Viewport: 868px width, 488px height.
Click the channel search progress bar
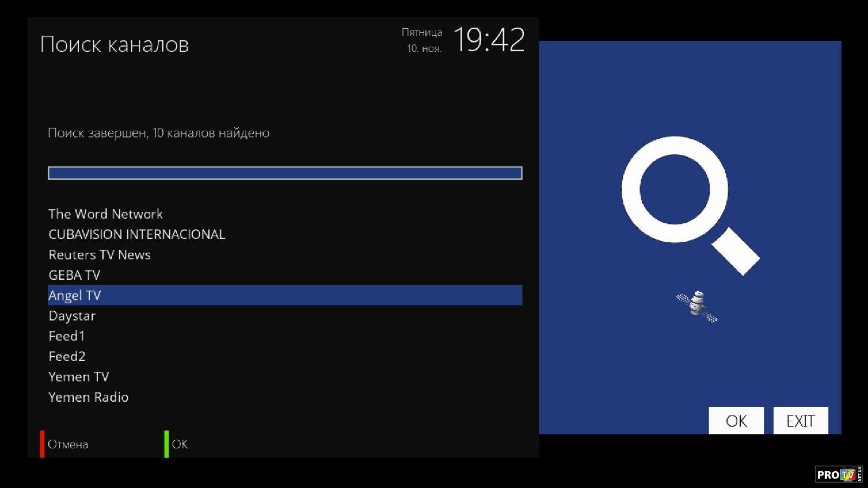pos(285,173)
